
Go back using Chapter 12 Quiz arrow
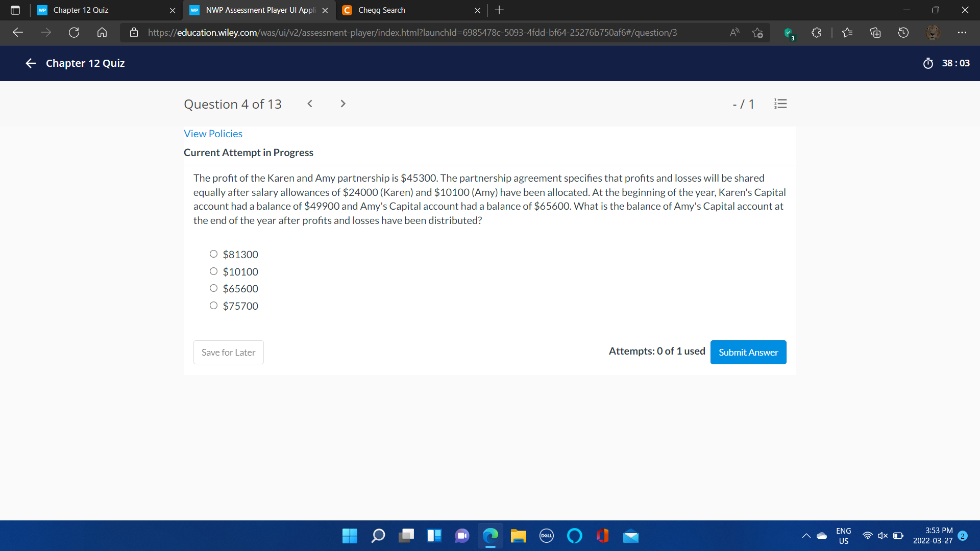coord(31,63)
